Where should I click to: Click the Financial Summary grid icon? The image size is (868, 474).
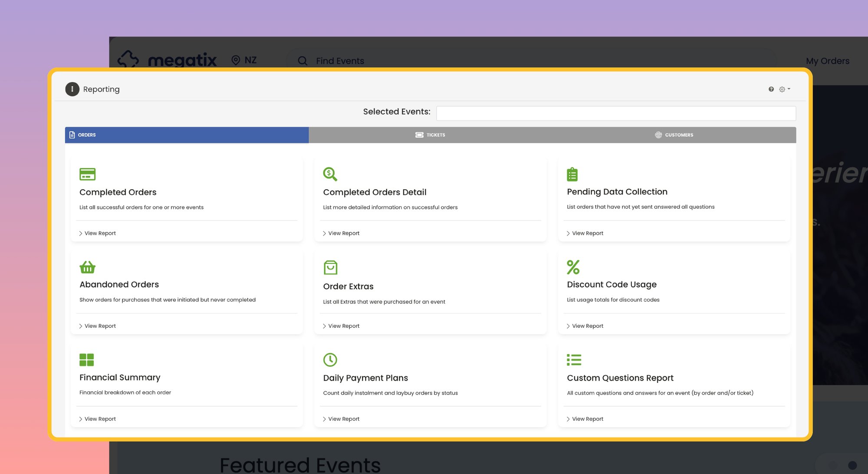(87, 359)
